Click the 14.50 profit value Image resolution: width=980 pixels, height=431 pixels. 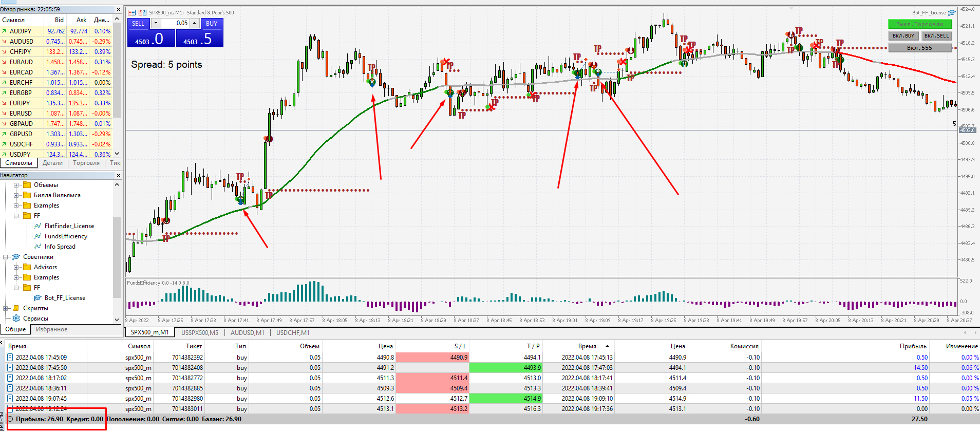(920, 368)
